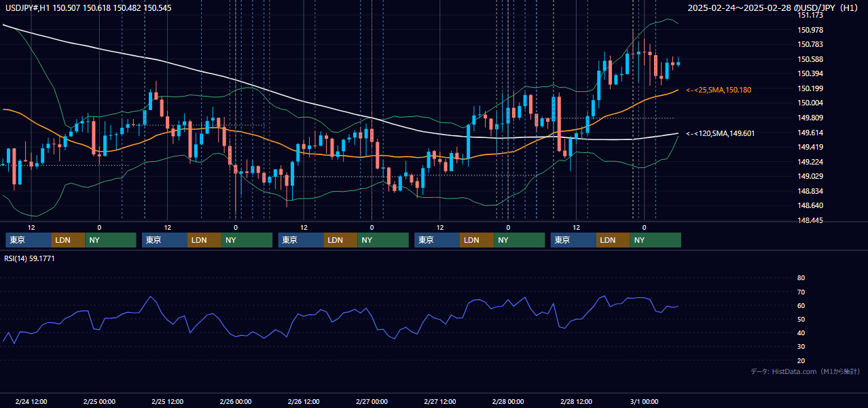Click the 2/28 12:00 time axis label
Image resolution: width=868 pixels, height=408 pixels.
point(576,402)
